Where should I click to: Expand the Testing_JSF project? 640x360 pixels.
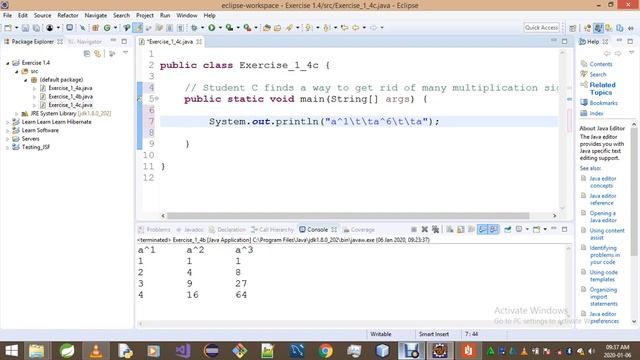7,147
